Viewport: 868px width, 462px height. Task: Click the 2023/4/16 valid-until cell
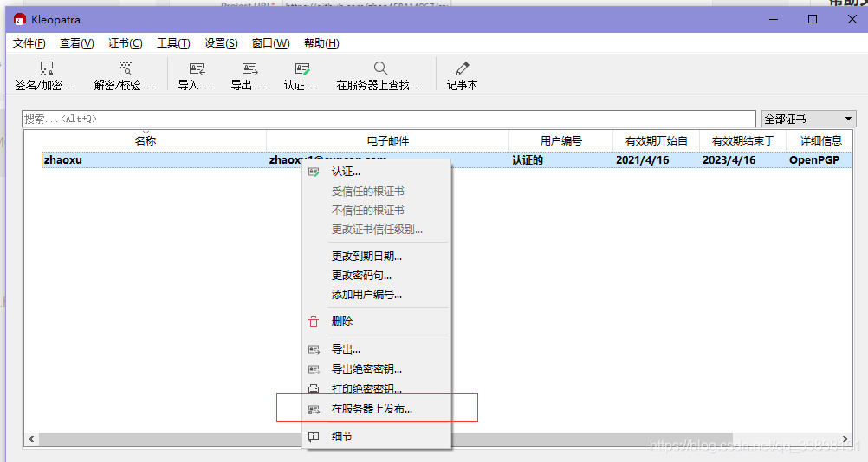point(729,160)
